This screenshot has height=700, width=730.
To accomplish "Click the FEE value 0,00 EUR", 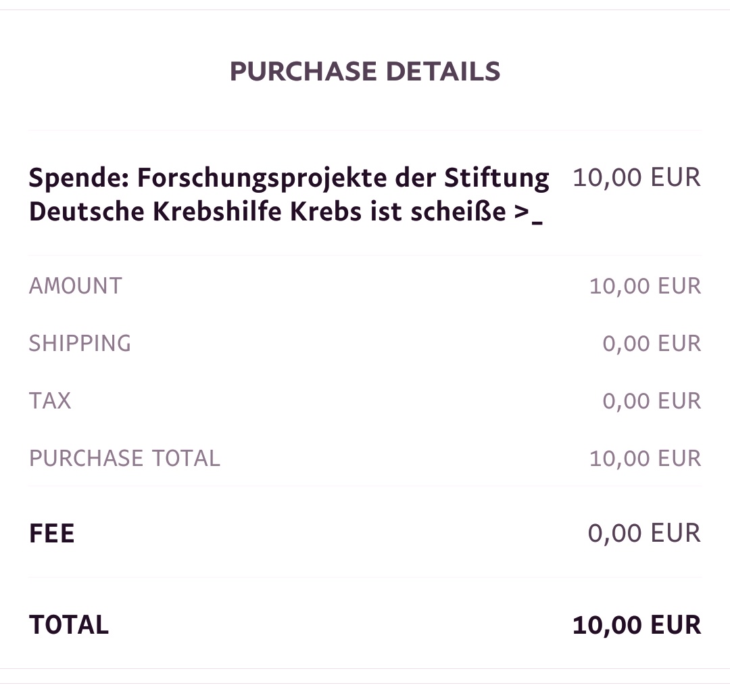I will (x=644, y=533).
